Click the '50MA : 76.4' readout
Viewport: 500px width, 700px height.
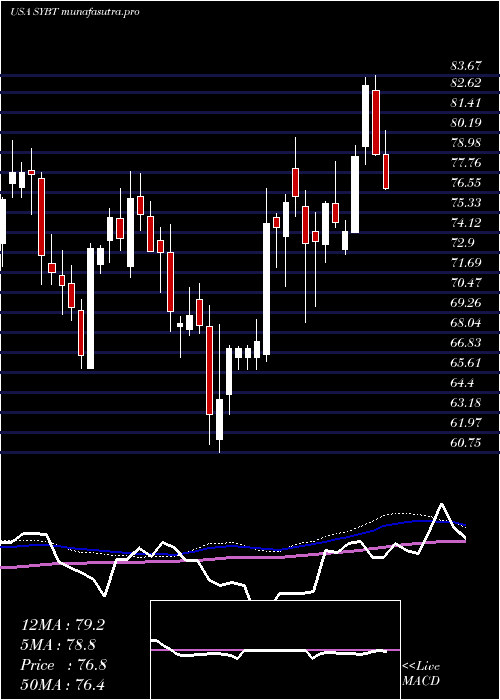[x=63, y=684]
